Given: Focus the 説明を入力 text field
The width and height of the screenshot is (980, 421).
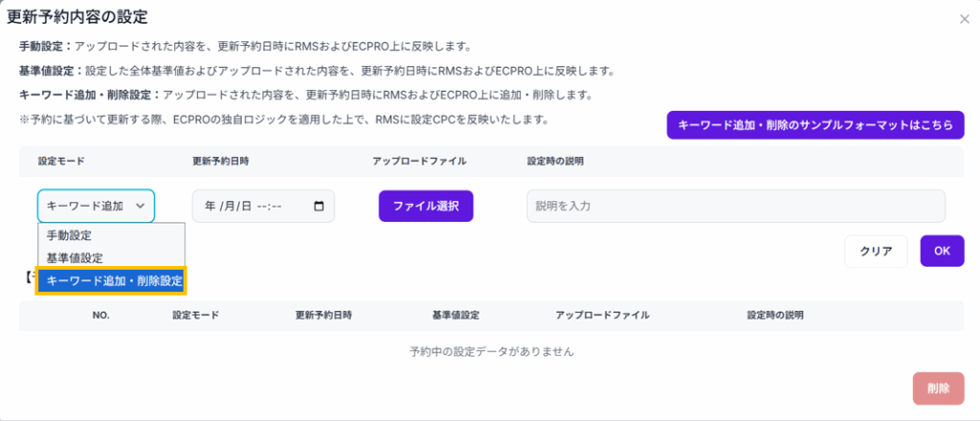Looking at the screenshot, I should coord(735,206).
